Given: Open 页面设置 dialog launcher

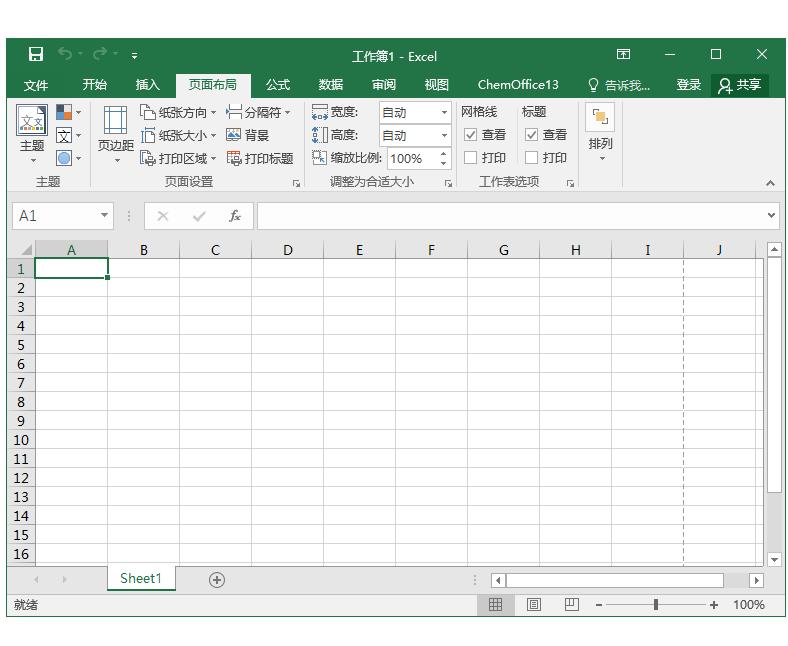Looking at the screenshot, I should pyautogui.click(x=297, y=183).
